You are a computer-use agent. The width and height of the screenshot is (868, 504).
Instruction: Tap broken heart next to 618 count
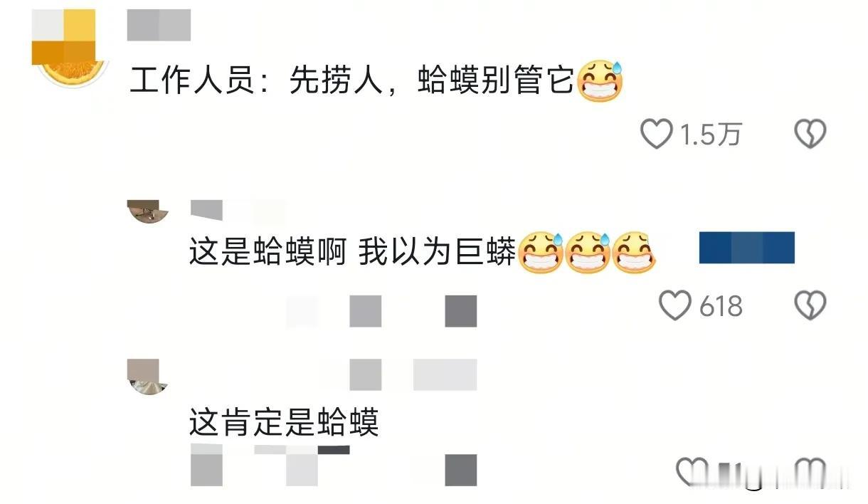tap(810, 305)
